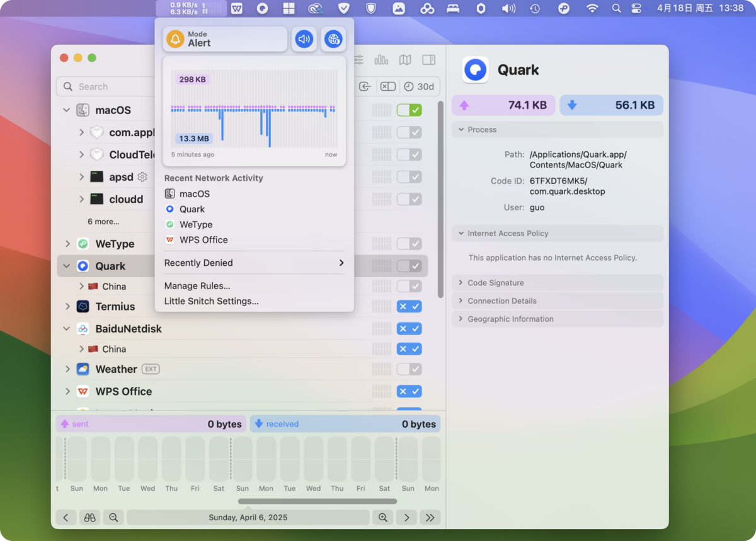Viewport: 756px width, 541px height.
Task: Toggle the Termius rule switch
Action: pos(409,307)
